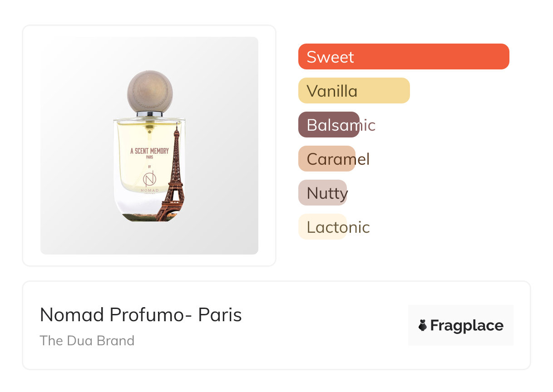Click the silver collar under the cap
Screen dimensions: 553x392
pyautogui.click(x=149, y=114)
